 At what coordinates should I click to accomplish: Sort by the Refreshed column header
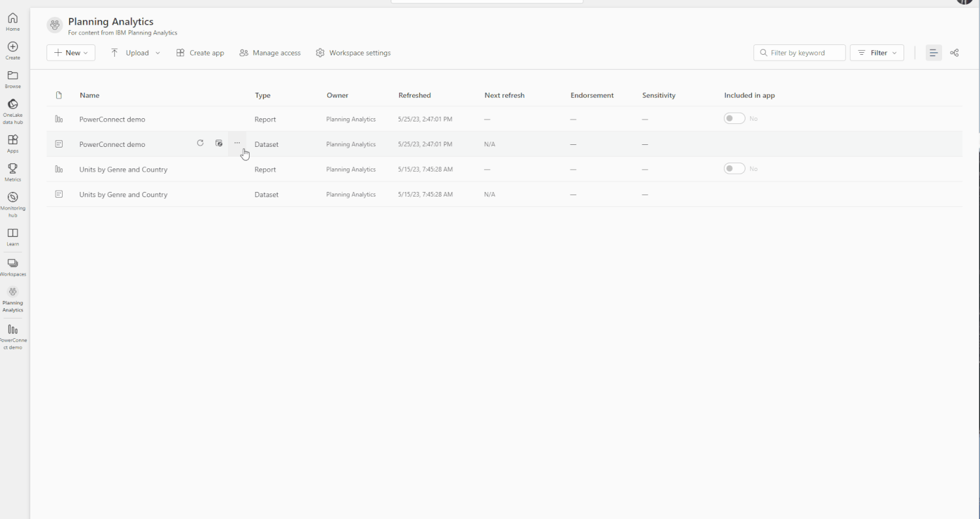pyautogui.click(x=415, y=95)
